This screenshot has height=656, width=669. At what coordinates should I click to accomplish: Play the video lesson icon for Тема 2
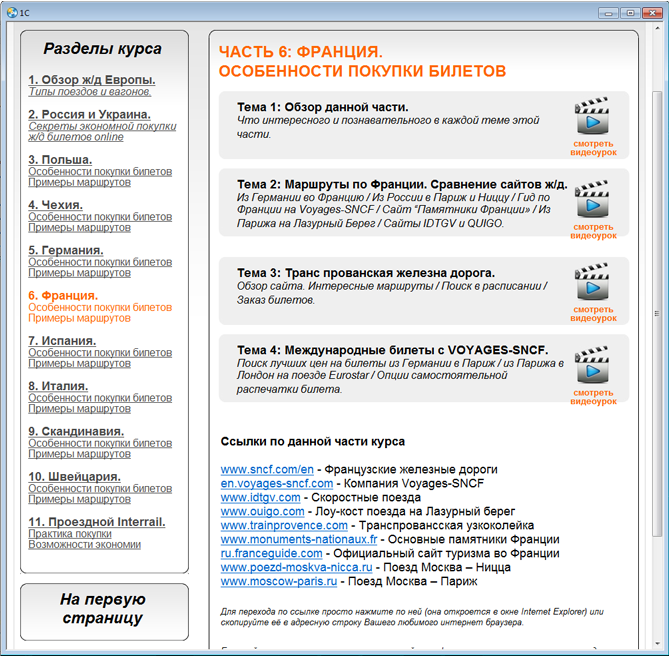click(592, 199)
